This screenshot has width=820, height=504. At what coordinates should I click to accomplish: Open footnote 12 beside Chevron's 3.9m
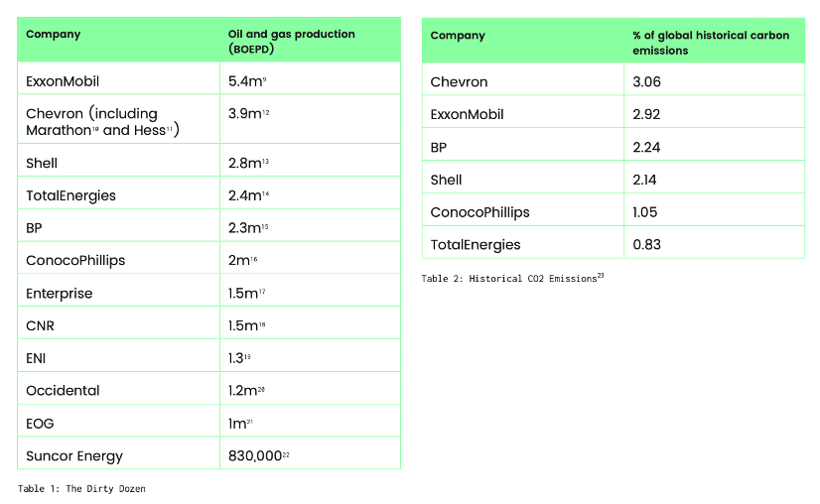coord(266,113)
